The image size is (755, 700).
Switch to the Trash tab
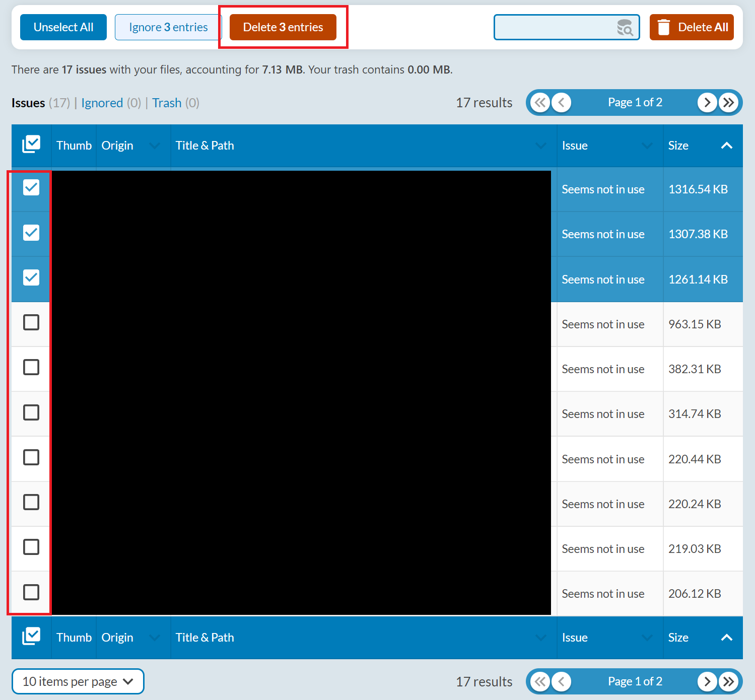tap(167, 103)
